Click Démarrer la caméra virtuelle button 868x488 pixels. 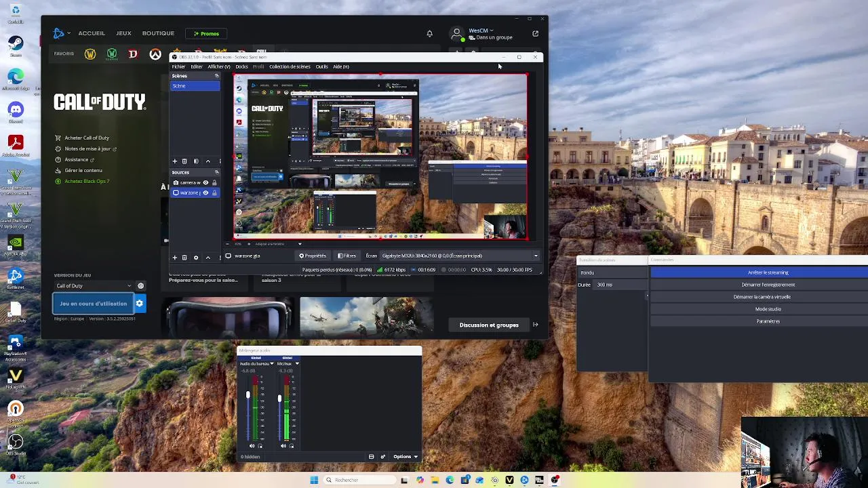pos(759,297)
